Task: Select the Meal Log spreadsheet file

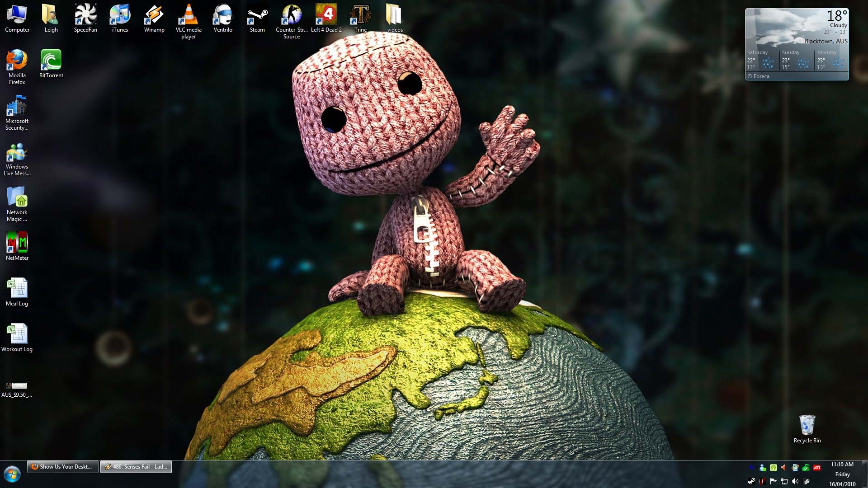Action: point(17,292)
